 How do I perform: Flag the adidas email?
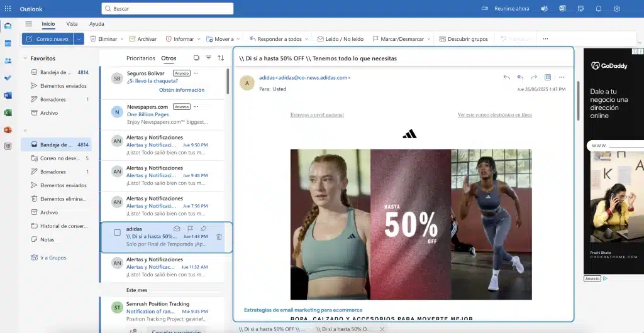190,229
